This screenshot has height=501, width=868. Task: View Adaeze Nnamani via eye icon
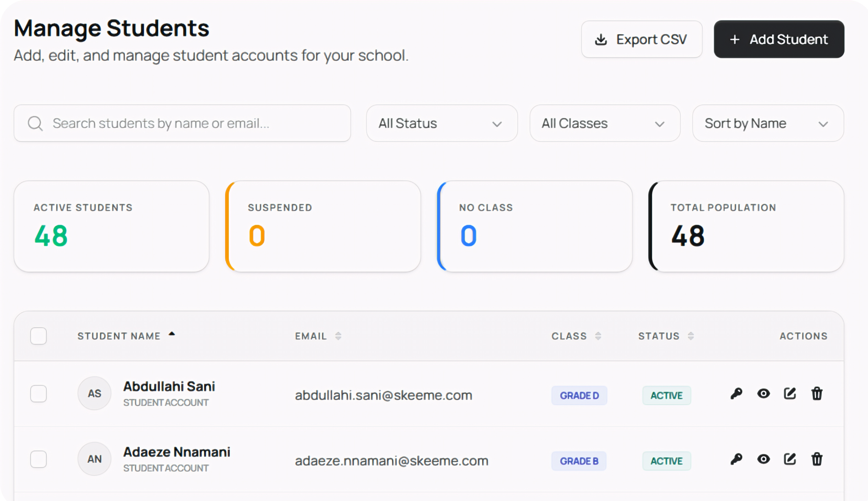pos(763,459)
